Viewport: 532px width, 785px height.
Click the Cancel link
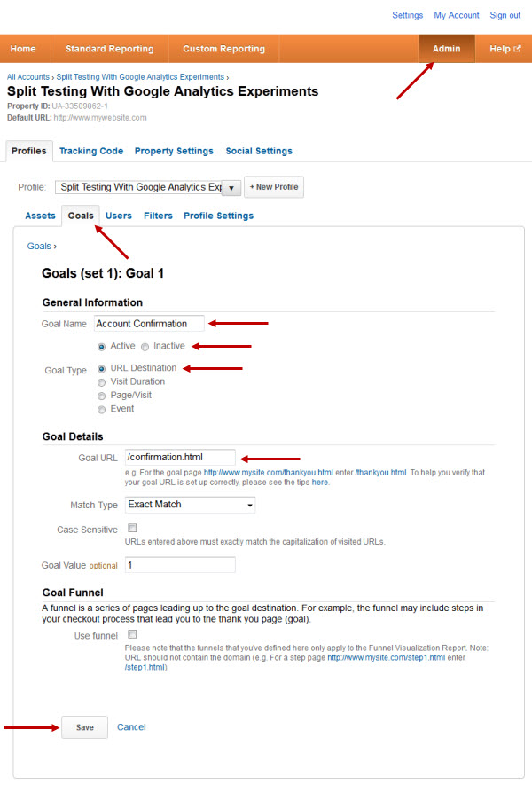pos(131,727)
